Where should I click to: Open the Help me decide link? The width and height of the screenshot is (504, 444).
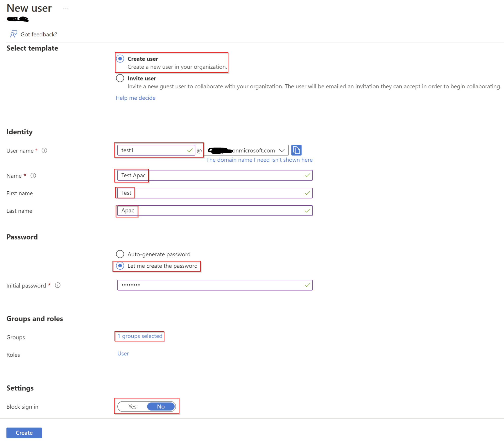(x=135, y=98)
